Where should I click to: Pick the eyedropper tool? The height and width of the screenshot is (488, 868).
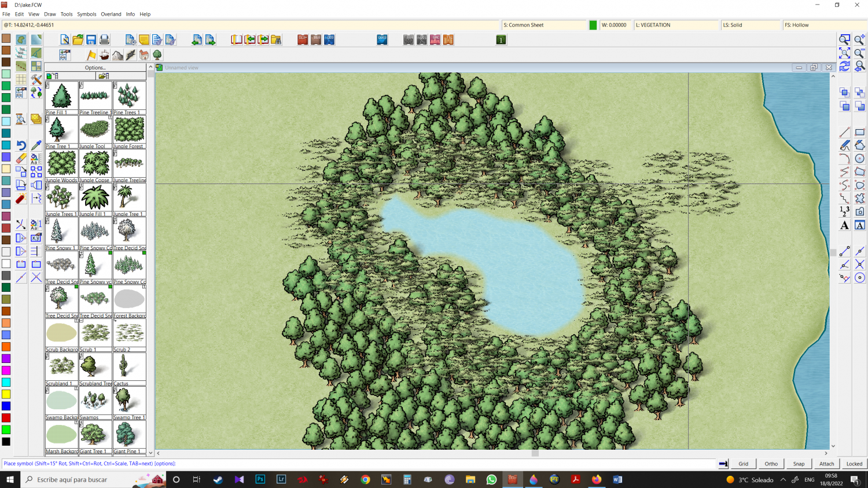36,146
